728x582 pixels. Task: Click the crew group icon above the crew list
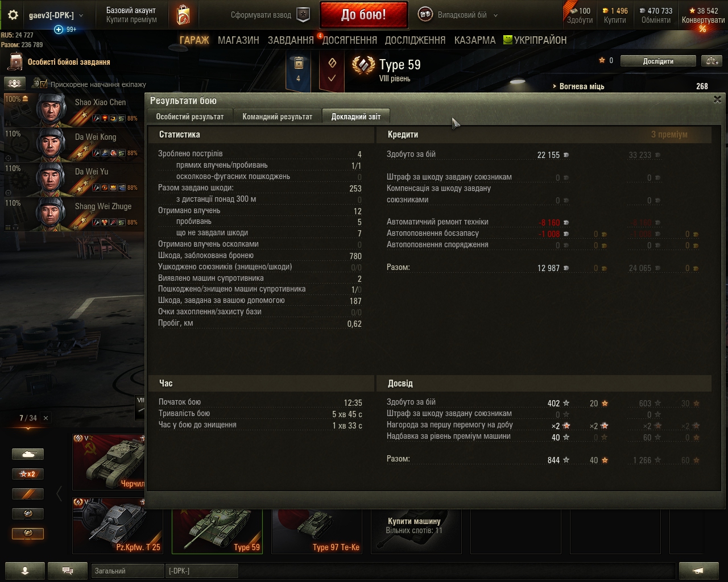(15, 84)
